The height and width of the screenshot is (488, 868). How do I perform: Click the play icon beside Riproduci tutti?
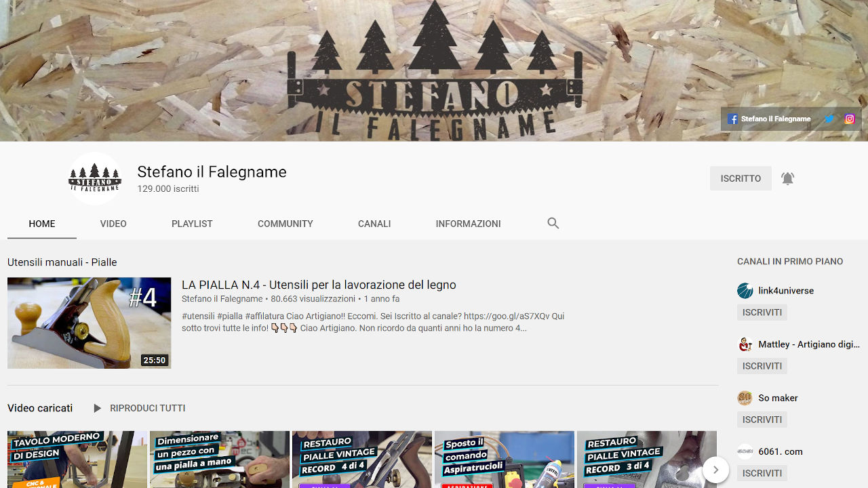pyautogui.click(x=98, y=408)
